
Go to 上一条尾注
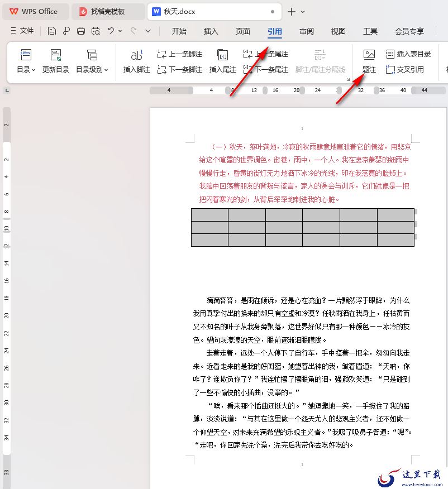pos(265,54)
